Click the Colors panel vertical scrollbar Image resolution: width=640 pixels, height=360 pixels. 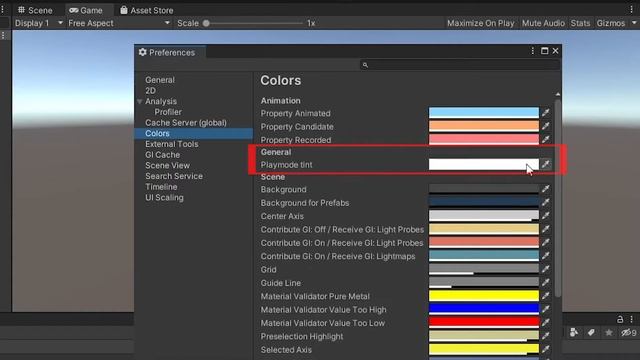(558, 198)
